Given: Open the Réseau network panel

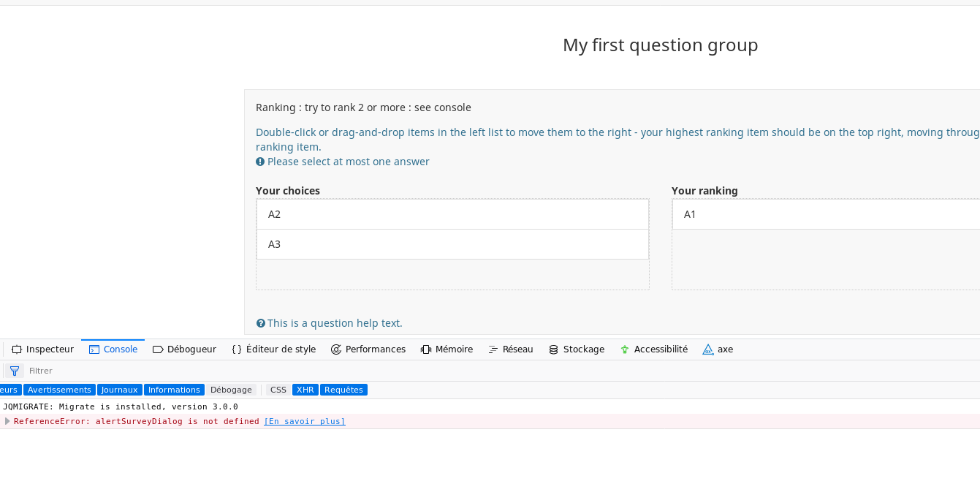Looking at the screenshot, I should (510, 349).
